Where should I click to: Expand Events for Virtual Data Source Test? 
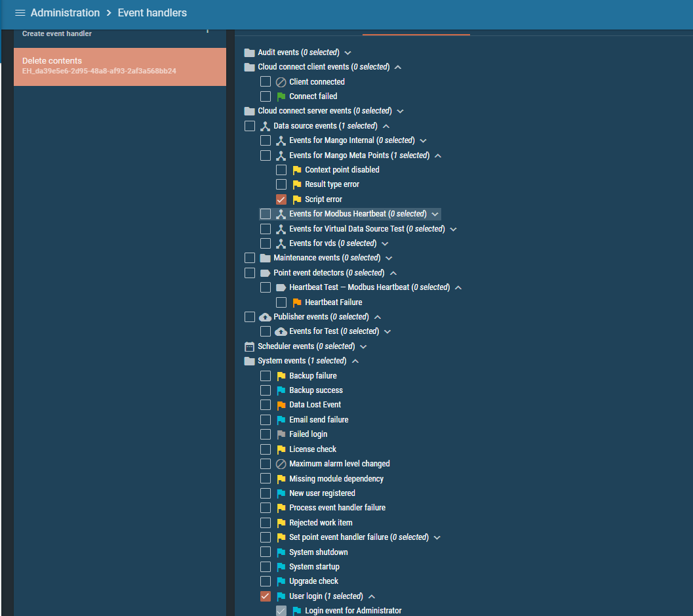point(454,229)
